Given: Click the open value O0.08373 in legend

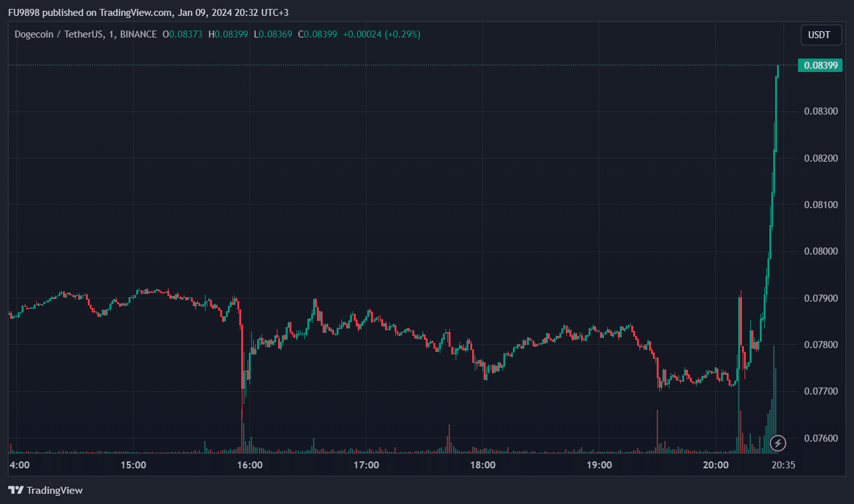Looking at the screenshot, I should click(x=183, y=34).
